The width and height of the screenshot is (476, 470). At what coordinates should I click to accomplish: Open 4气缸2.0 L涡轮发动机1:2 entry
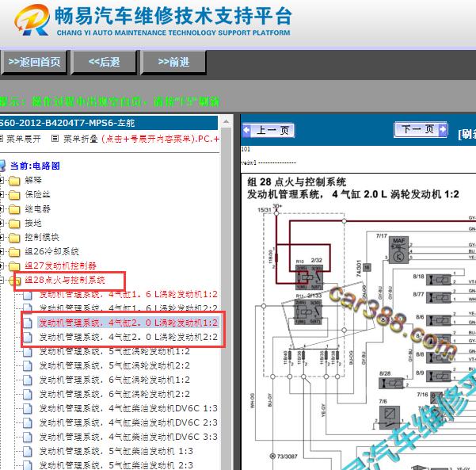click(x=128, y=323)
